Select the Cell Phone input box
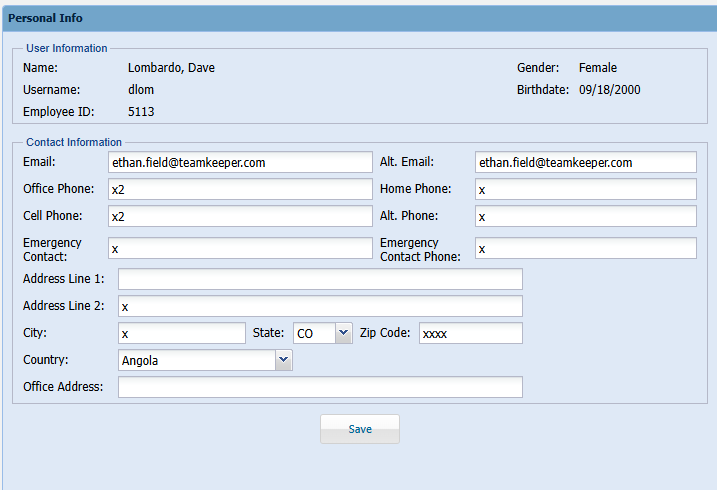 pos(239,216)
